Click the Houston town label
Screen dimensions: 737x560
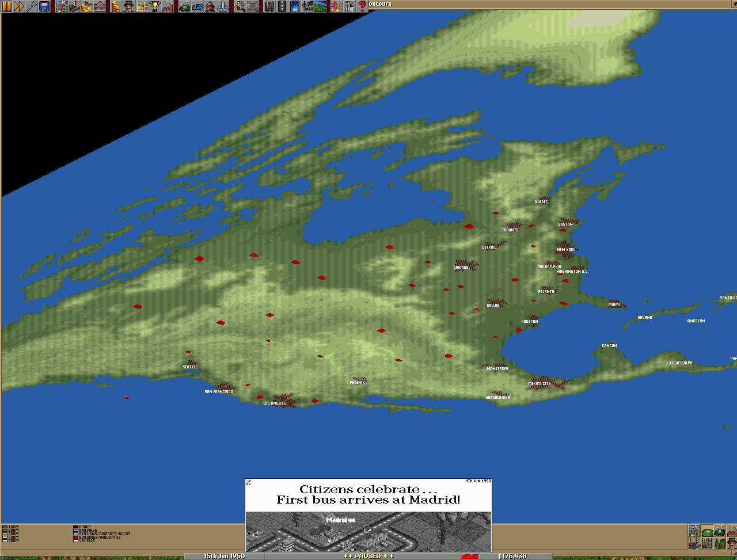(x=530, y=322)
